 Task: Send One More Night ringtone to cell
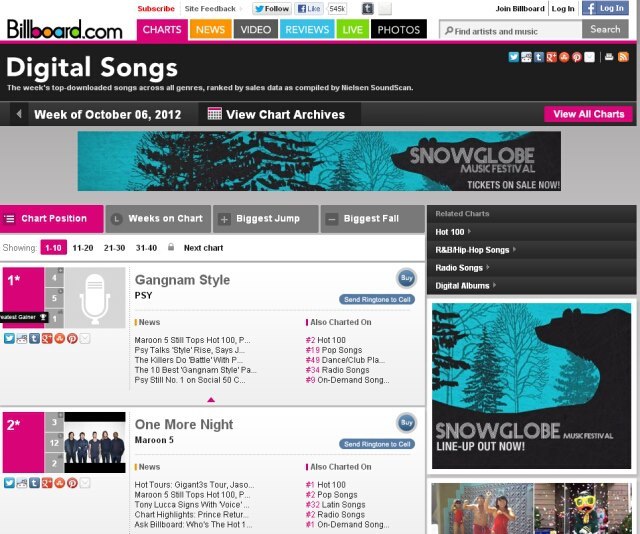(377, 444)
